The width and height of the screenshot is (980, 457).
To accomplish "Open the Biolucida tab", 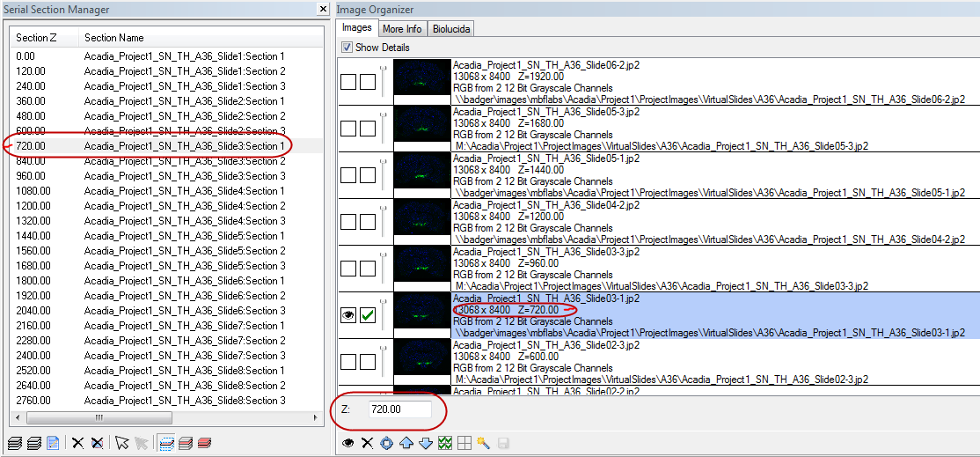I will click(x=452, y=29).
